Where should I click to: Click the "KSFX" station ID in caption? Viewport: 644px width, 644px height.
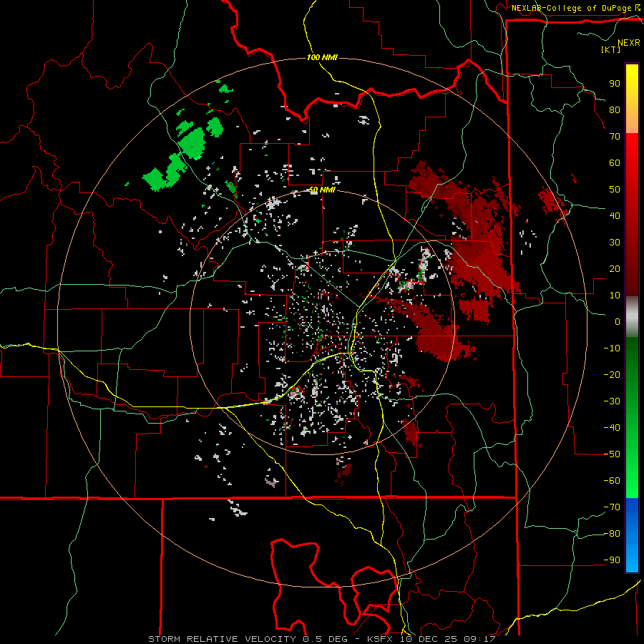click(381, 639)
